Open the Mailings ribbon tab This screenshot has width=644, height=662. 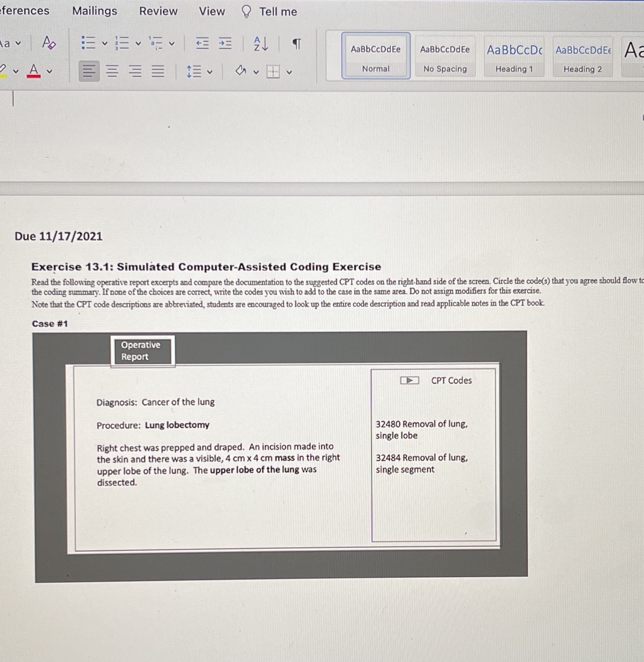[x=95, y=11]
